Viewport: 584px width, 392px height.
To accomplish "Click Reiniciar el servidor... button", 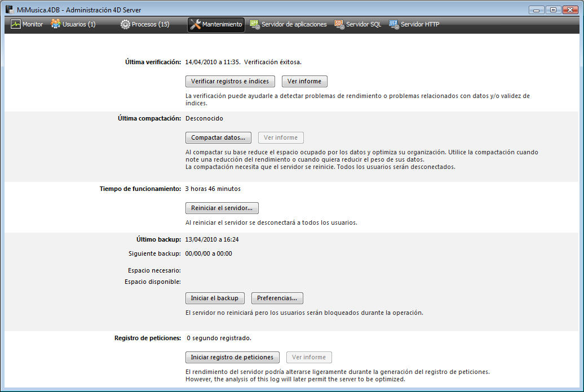I will pos(222,208).
